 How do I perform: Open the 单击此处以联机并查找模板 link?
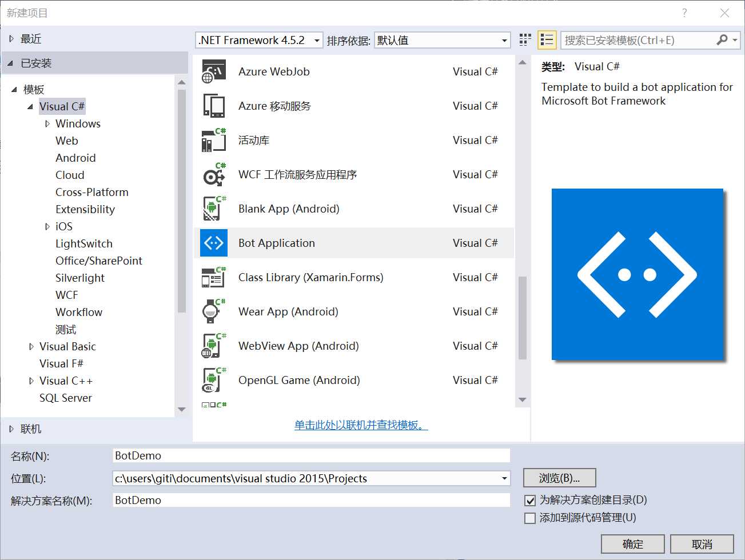[x=361, y=425]
